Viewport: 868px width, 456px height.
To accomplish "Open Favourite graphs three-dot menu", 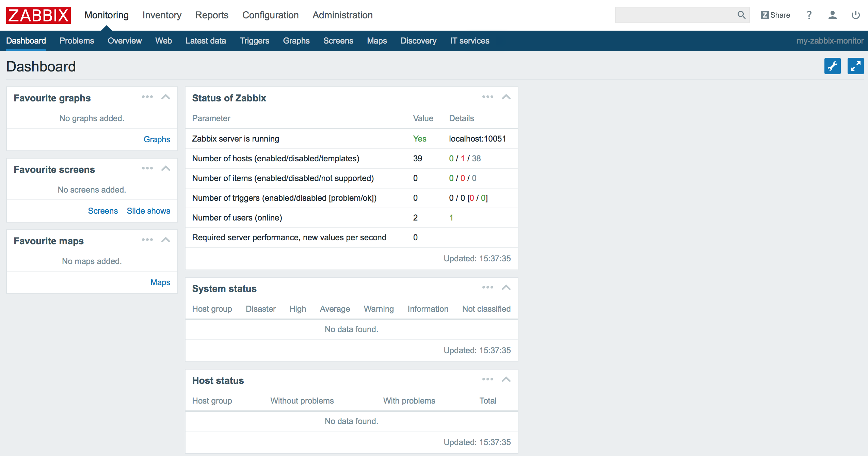I will pyautogui.click(x=147, y=97).
